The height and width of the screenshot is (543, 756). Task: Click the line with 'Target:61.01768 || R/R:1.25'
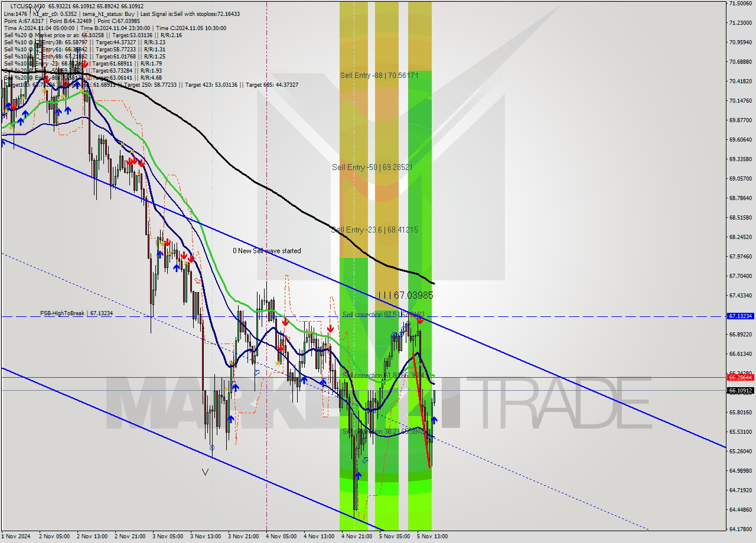click(x=84, y=56)
